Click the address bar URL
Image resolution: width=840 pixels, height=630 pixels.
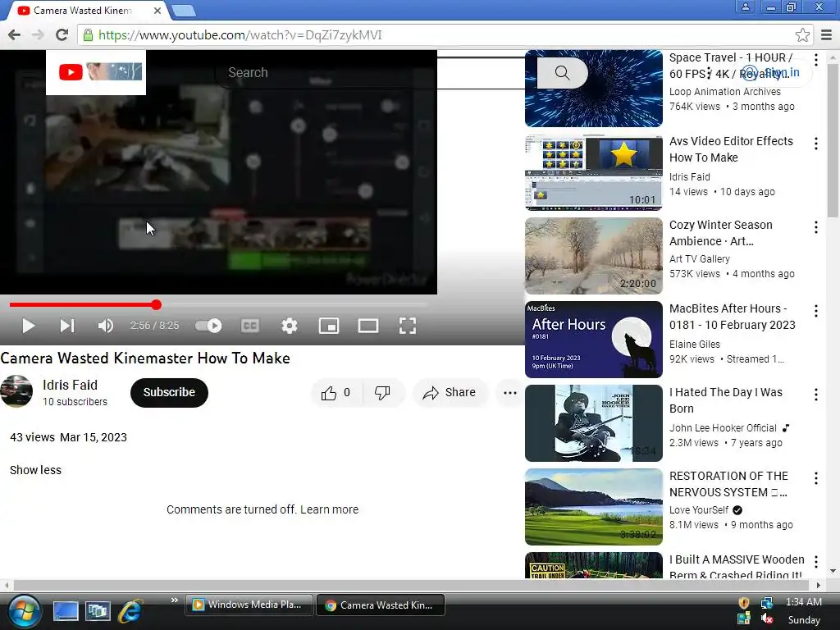point(240,35)
